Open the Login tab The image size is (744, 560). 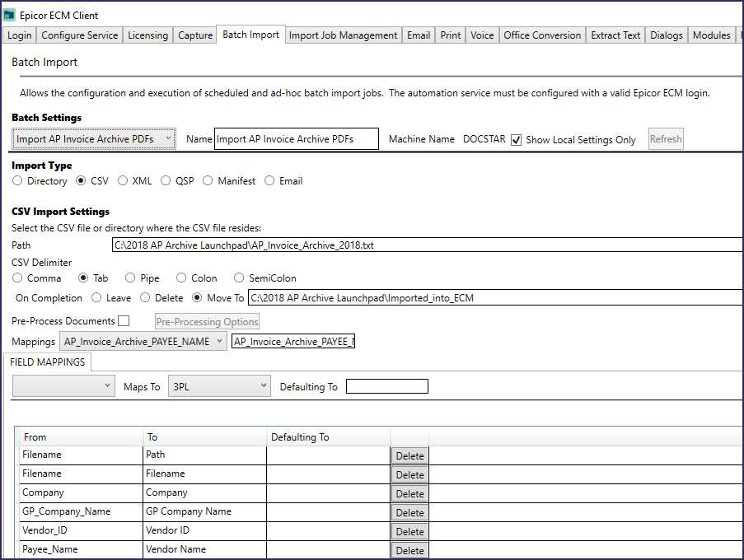point(20,35)
